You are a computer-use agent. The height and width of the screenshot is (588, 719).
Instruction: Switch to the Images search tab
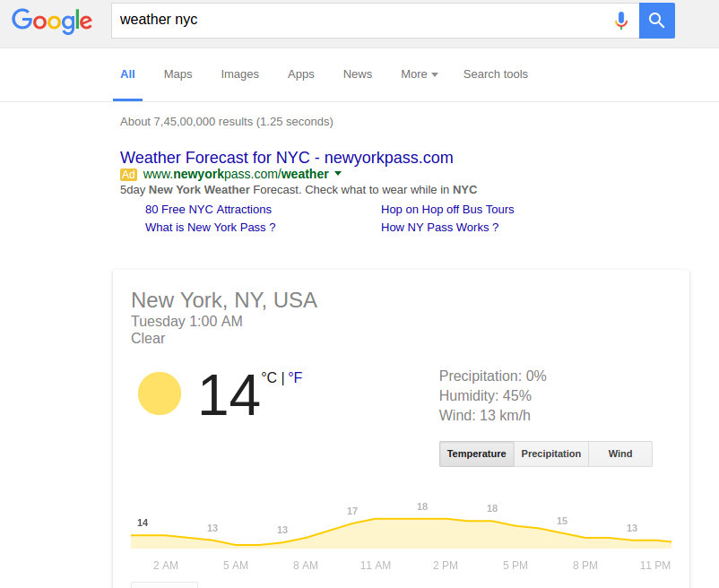[239, 74]
